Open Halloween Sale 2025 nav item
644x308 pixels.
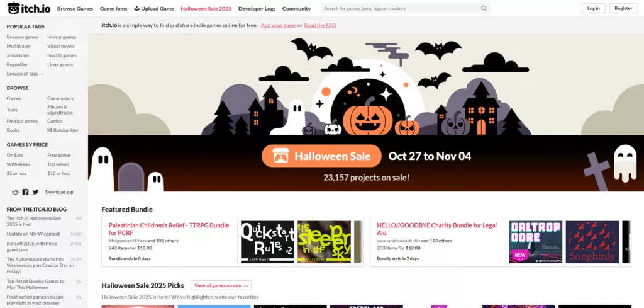206,9
